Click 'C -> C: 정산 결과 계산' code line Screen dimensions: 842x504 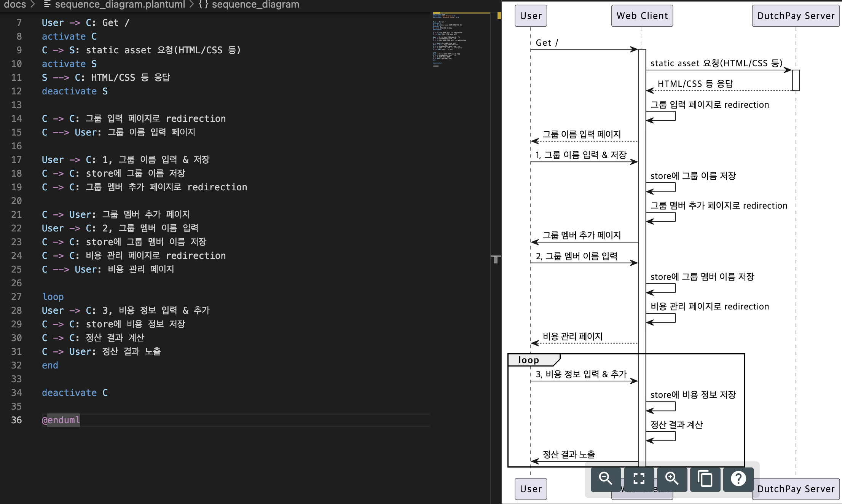click(93, 338)
